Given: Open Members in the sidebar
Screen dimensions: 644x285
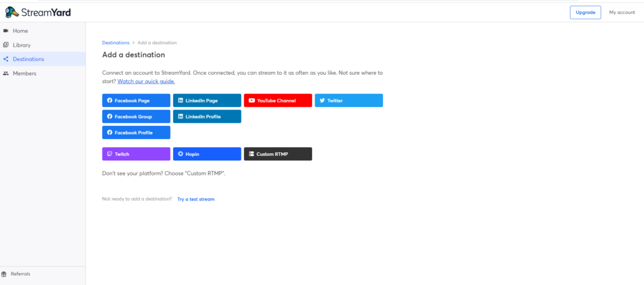Looking at the screenshot, I should tap(43, 74).
